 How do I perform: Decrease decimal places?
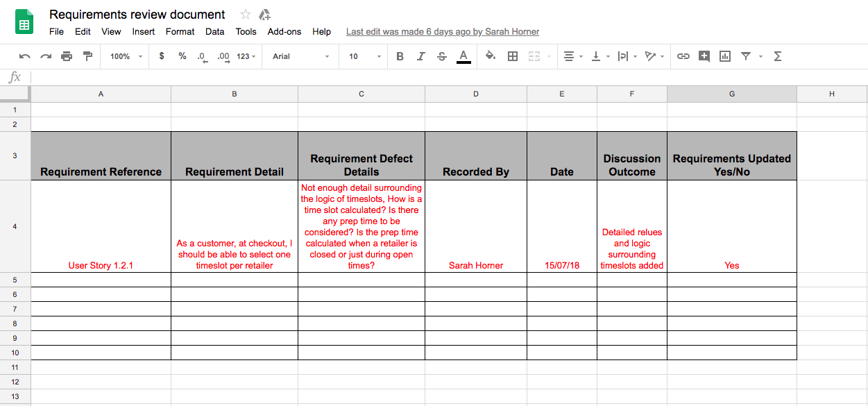click(x=202, y=57)
